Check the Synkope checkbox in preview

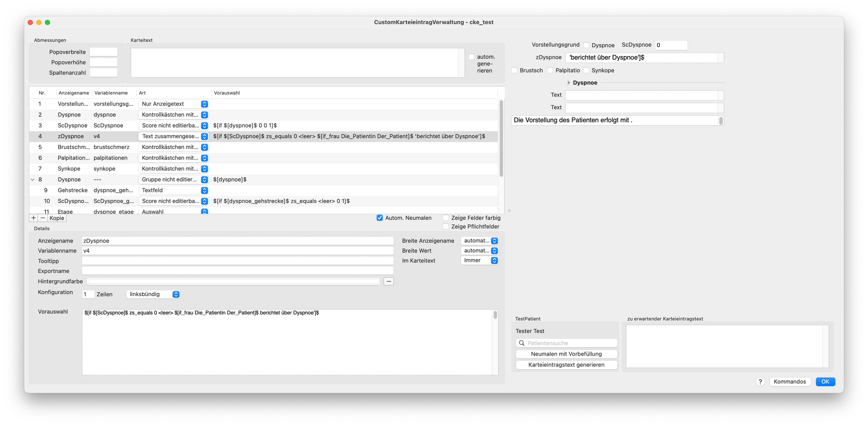586,70
